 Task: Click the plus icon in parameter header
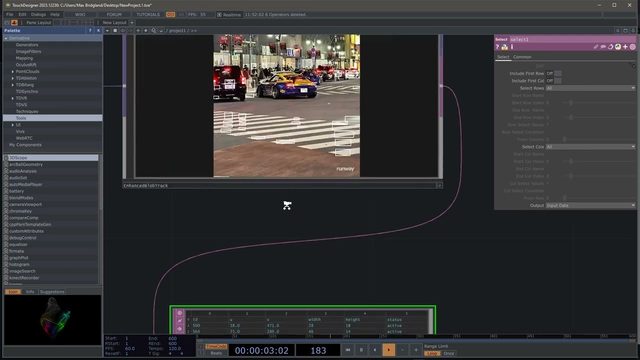(625, 47)
